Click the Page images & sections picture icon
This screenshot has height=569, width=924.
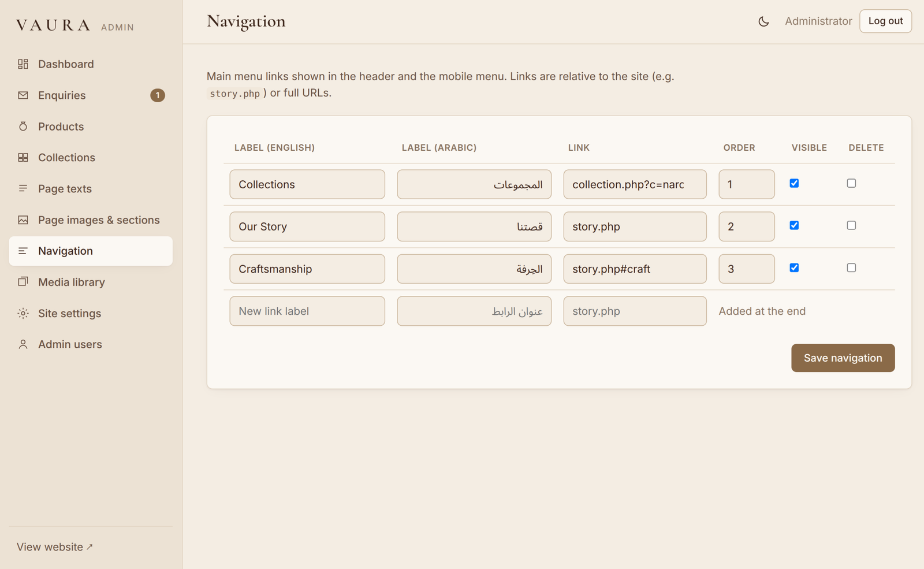23,220
